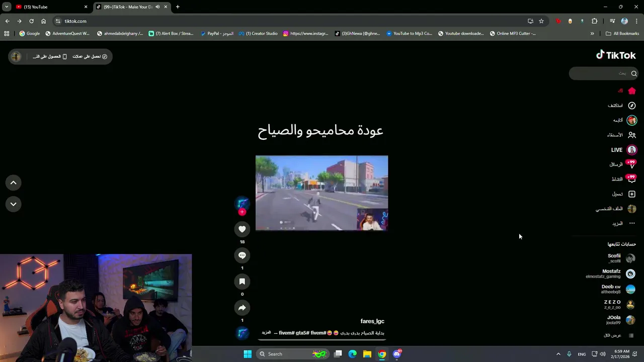Open Discord from taskbar
Viewport: 644px width, 362px height.
[397, 354]
